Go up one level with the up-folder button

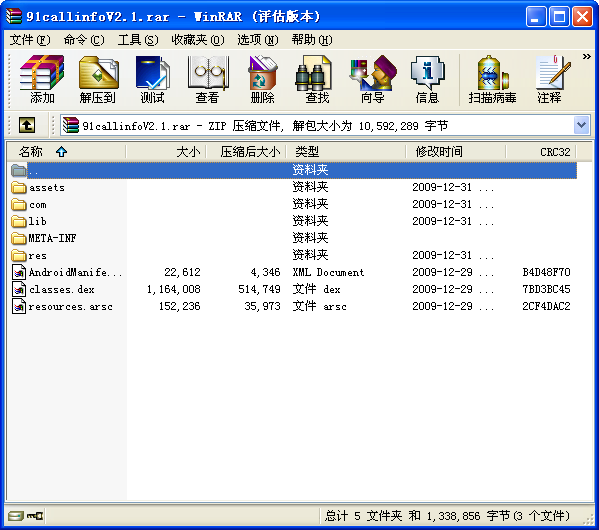pos(27,125)
